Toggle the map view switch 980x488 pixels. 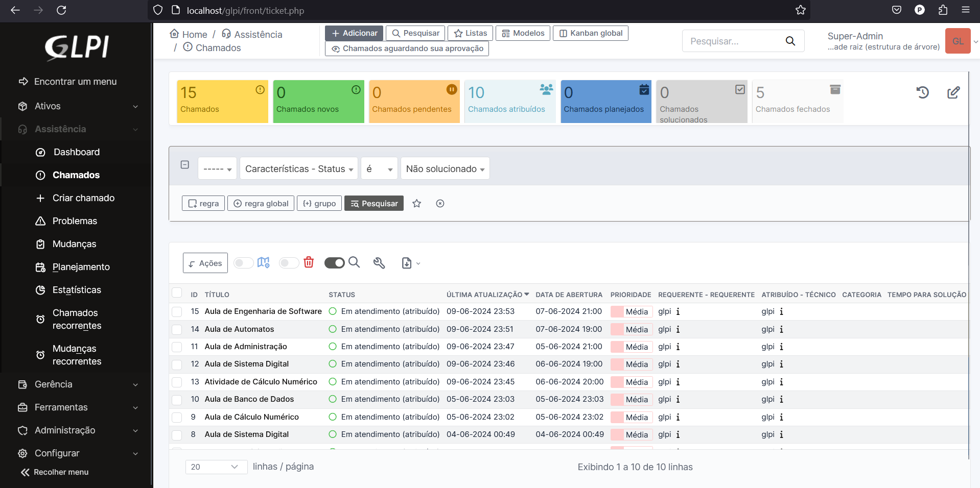(x=244, y=263)
